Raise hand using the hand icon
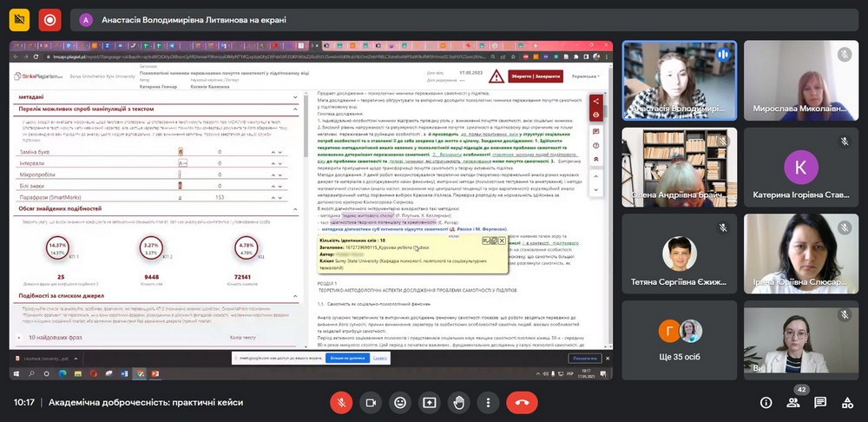868x422 pixels. click(x=459, y=402)
